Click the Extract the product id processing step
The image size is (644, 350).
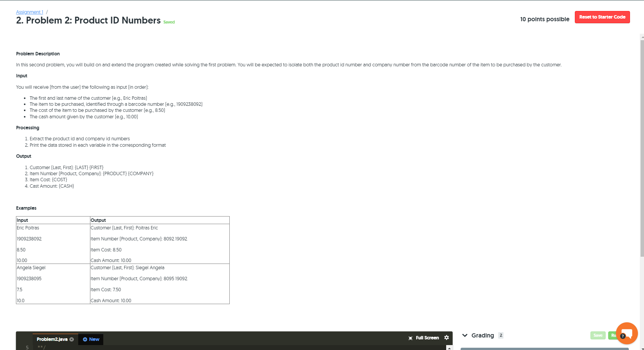click(80, 139)
